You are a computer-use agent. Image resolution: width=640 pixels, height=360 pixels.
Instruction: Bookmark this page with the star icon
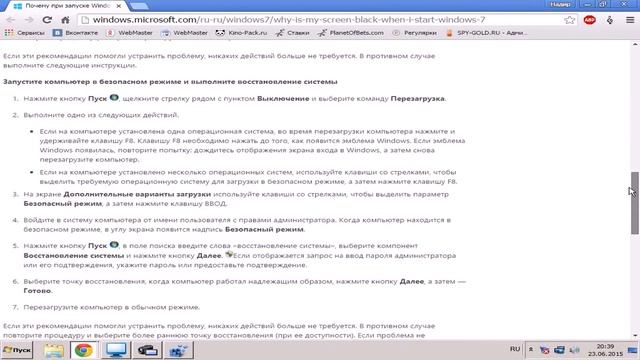point(569,20)
